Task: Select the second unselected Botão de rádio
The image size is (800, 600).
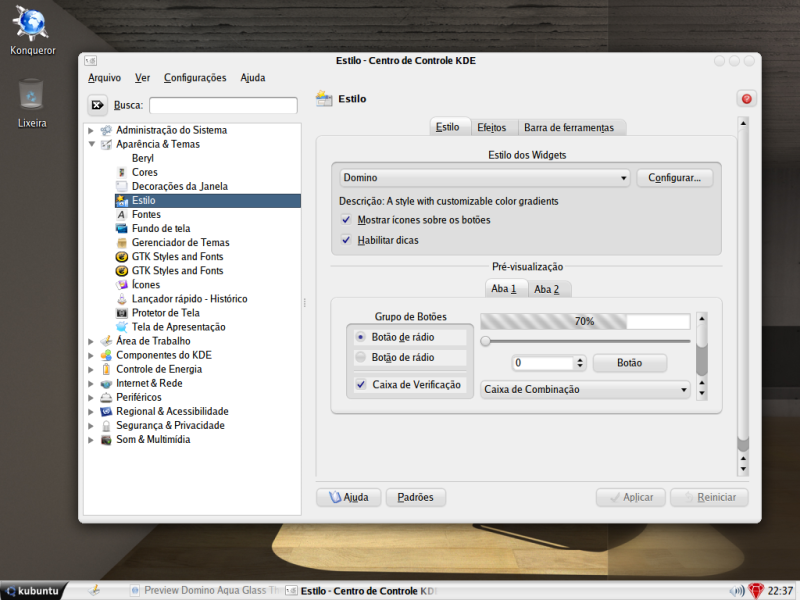Action: (x=361, y=358)
